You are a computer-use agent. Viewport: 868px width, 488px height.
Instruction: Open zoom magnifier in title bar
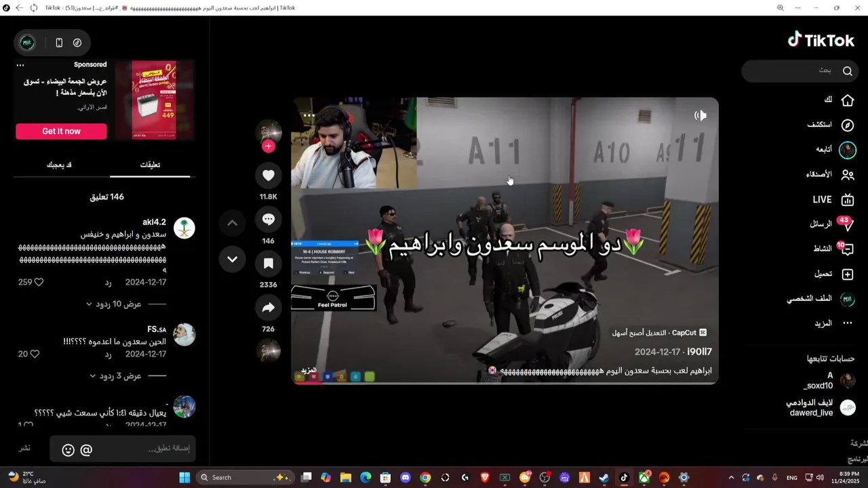click(780, 8)
